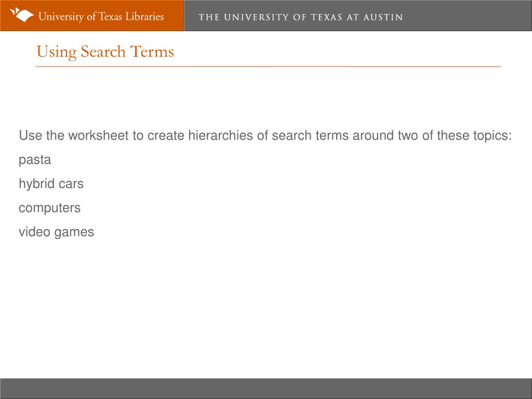Click the gray header bar area
The width and height of the screenshot is (532, 399).
358,16
